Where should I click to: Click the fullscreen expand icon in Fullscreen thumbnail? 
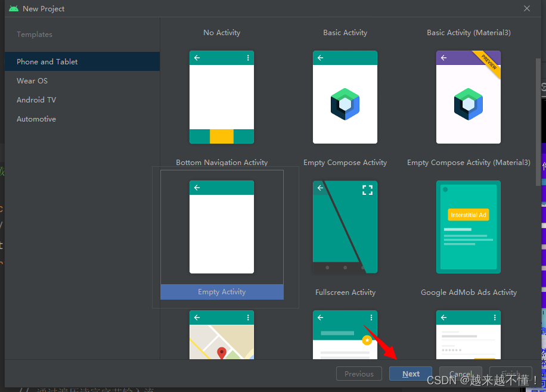[367, 189]
